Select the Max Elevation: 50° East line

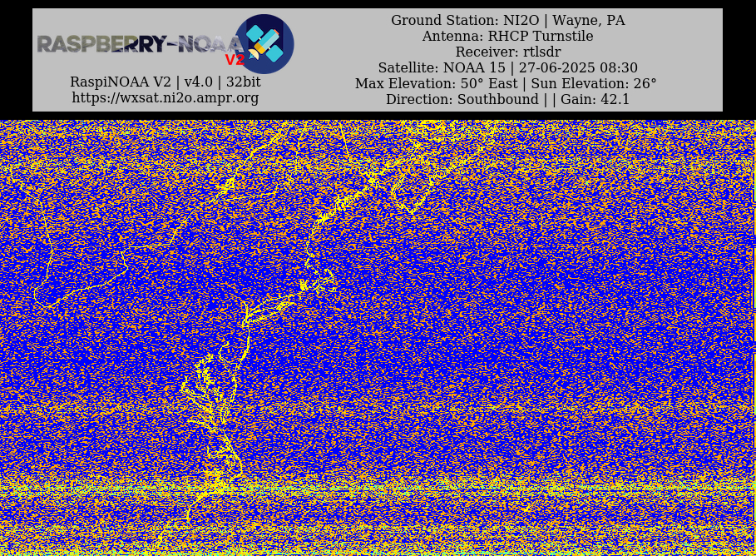click(506, 83)
